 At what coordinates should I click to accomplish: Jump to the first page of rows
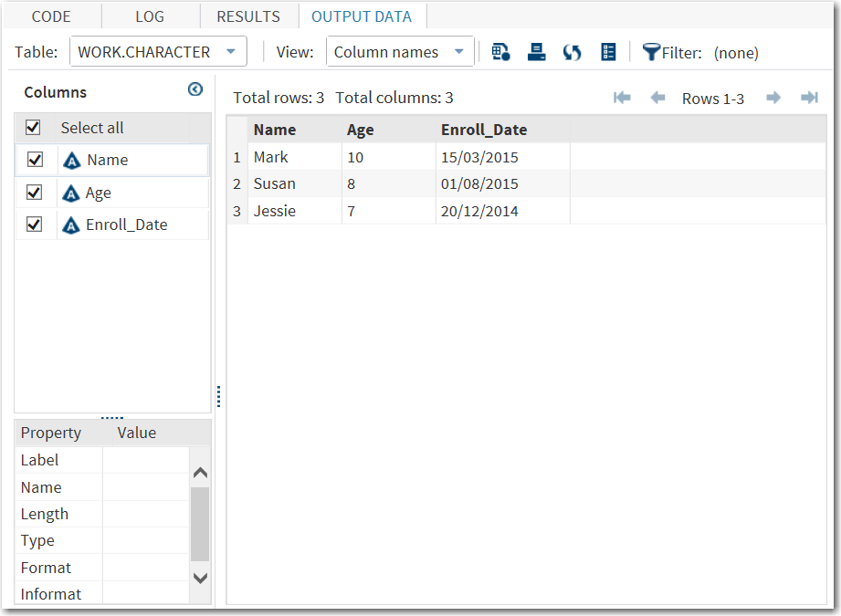pyautogui.click(x=622, y=98)
